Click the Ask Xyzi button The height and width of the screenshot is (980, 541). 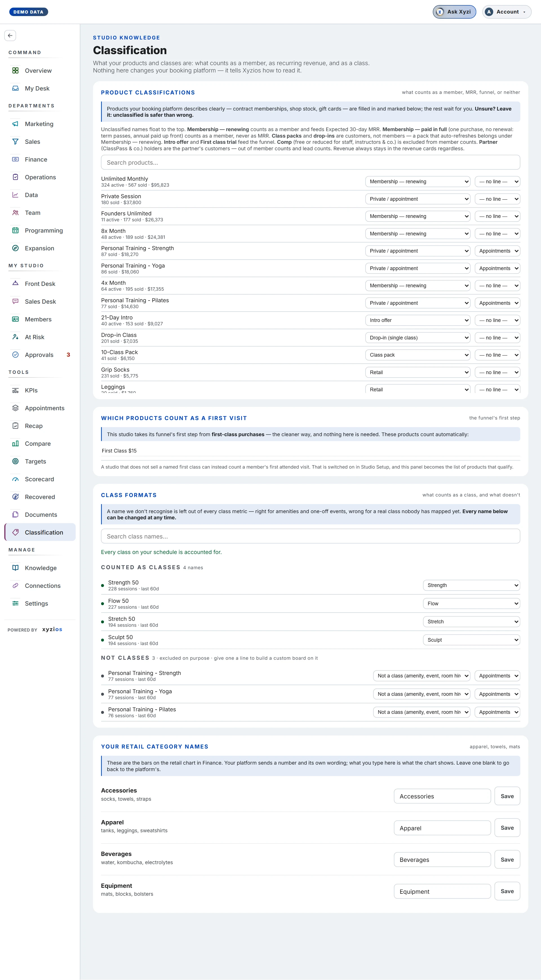454,12
